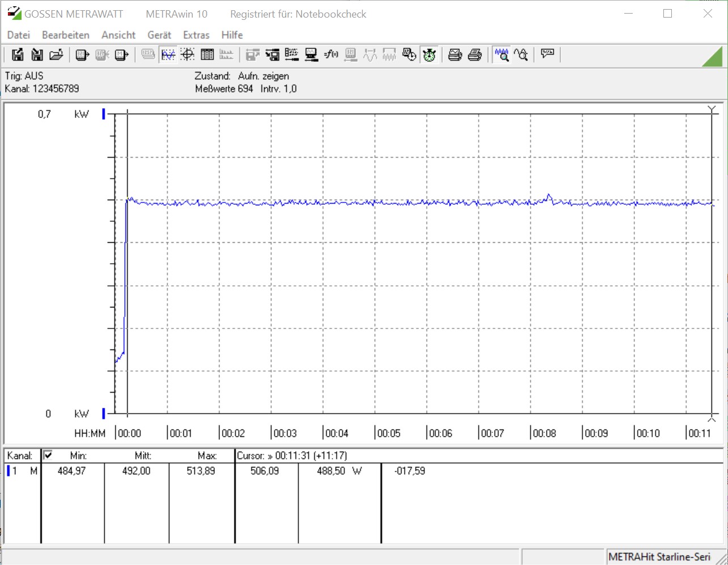The width and height of the screenshot is (728, 565).
Task: Expand the Ansicht menu
Action: 118,35
